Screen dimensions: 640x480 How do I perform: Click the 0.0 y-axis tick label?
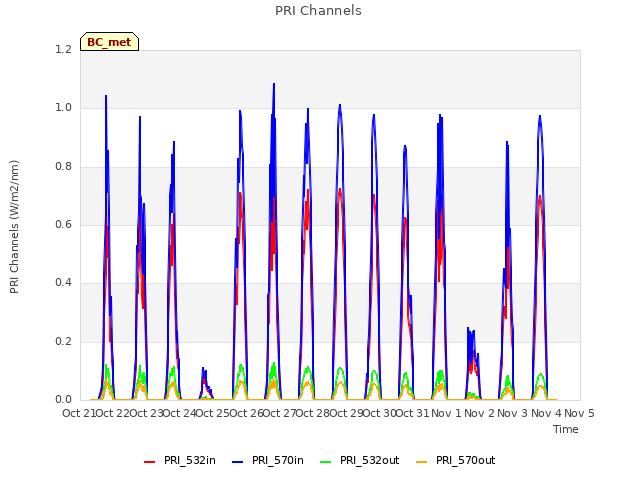pyautogui.click(x=63, y=400)
